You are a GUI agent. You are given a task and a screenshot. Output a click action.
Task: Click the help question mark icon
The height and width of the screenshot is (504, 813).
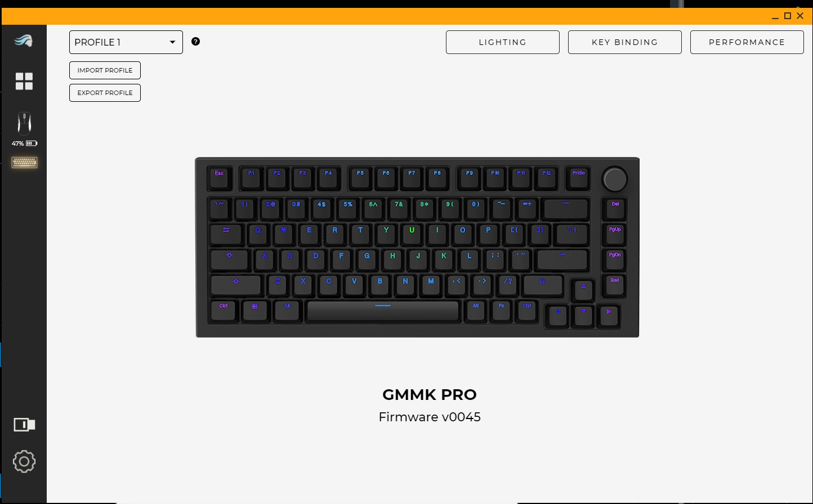pos(195,41)
